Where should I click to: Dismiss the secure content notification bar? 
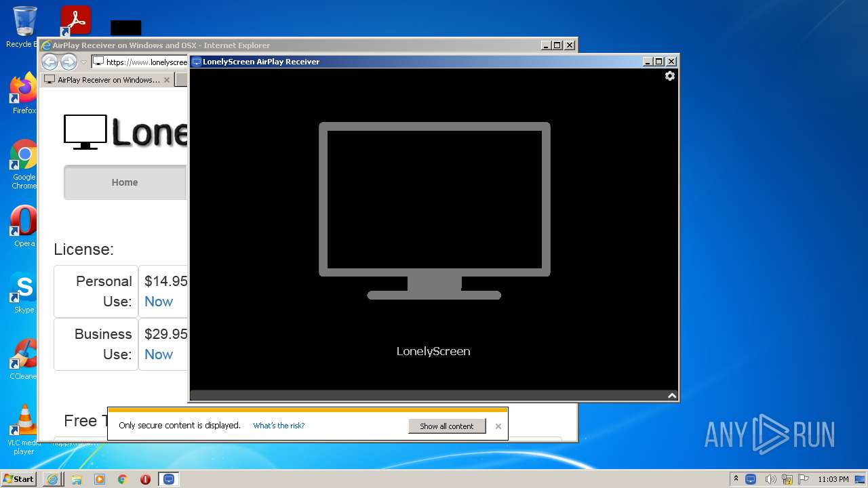(x=498, y=426)
